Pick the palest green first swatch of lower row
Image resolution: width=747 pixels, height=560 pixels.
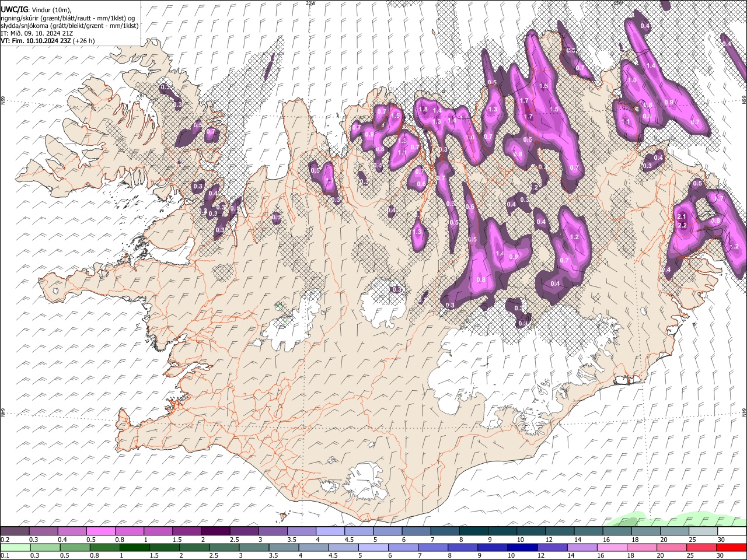point(15,548)
